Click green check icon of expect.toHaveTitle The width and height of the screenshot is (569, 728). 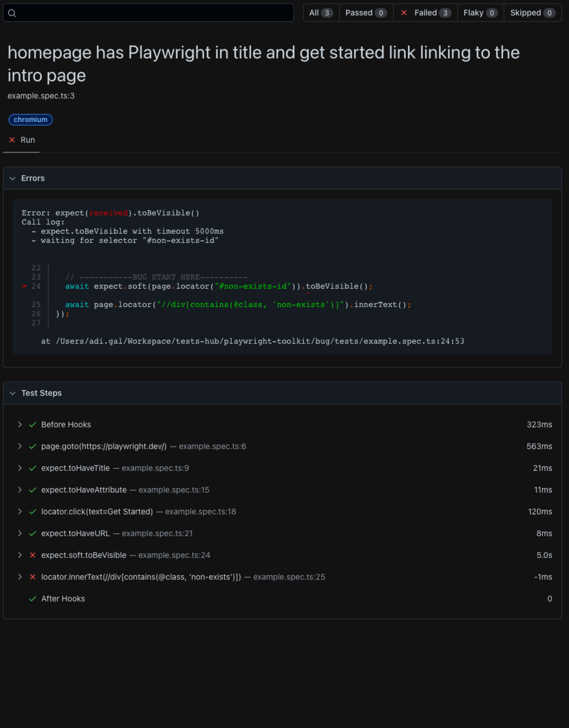pos(33,468)
